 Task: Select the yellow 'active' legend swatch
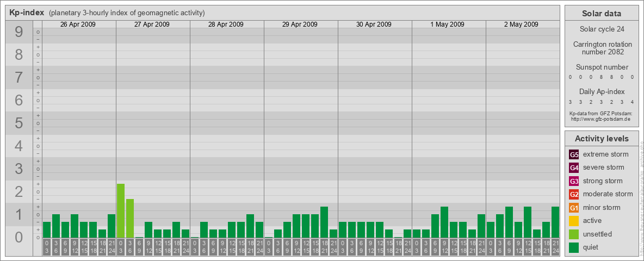574,221
